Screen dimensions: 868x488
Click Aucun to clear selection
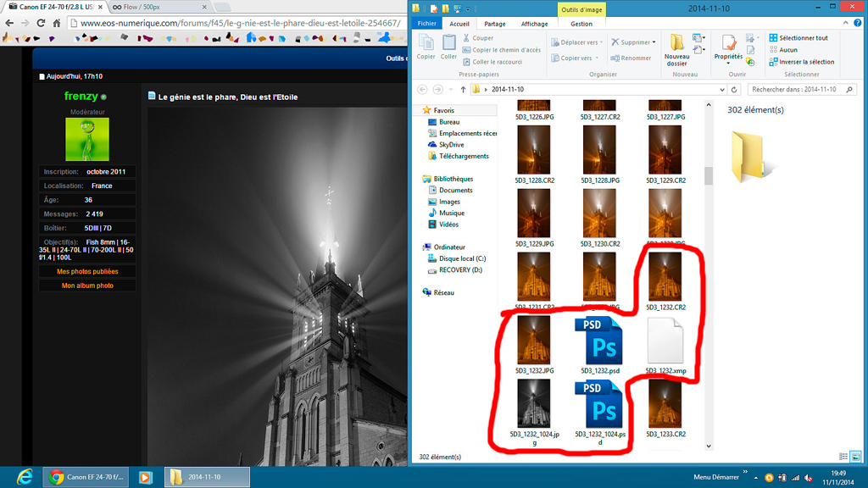783,50
